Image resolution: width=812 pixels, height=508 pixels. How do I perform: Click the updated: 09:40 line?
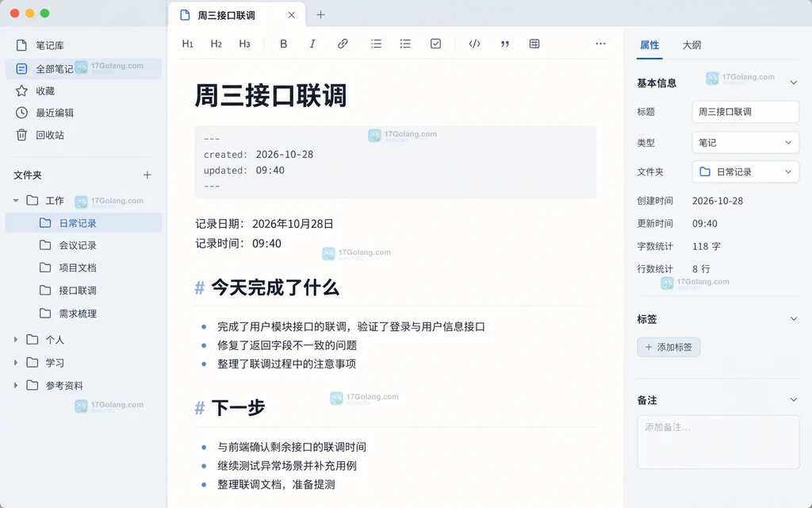244,171
